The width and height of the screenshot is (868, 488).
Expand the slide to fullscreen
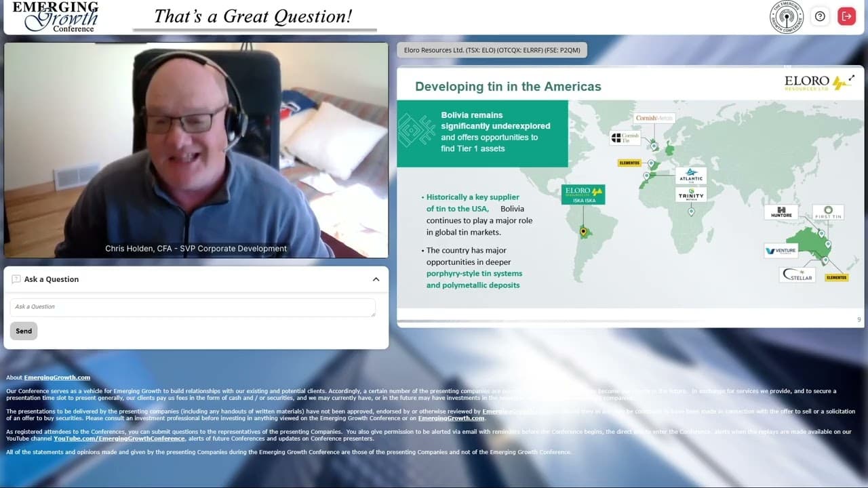point(852,79)
